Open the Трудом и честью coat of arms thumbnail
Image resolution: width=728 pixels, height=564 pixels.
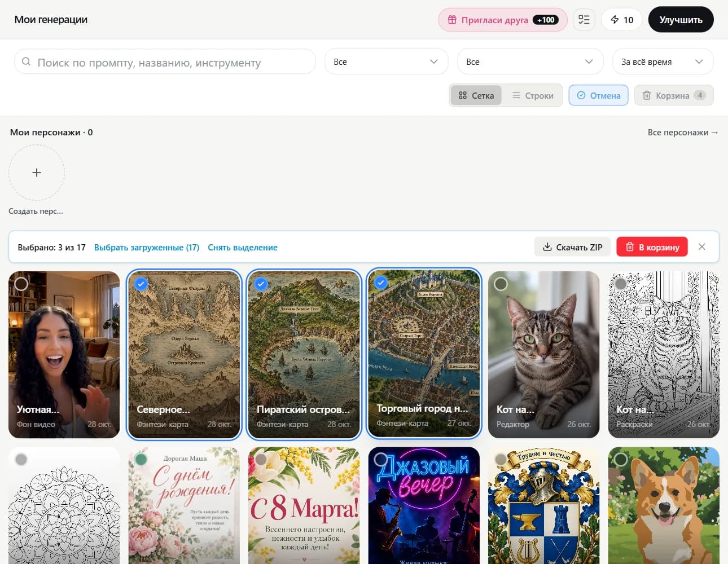(543, 505)
